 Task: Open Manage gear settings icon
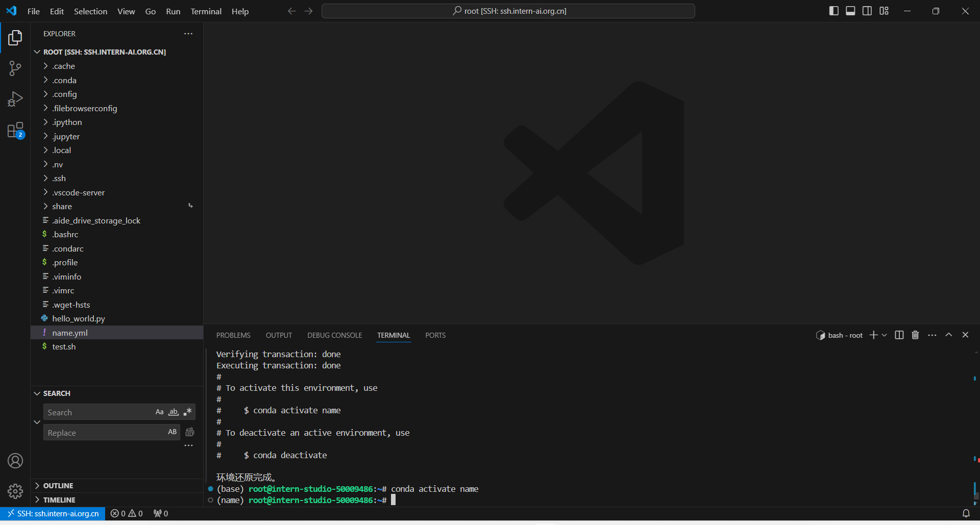click(x=15, y=491)
